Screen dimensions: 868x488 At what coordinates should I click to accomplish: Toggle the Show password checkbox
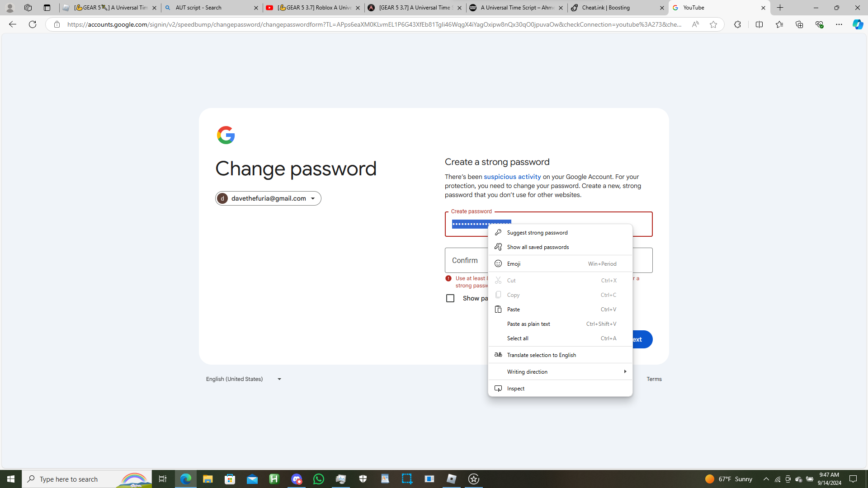coord(450,298)
